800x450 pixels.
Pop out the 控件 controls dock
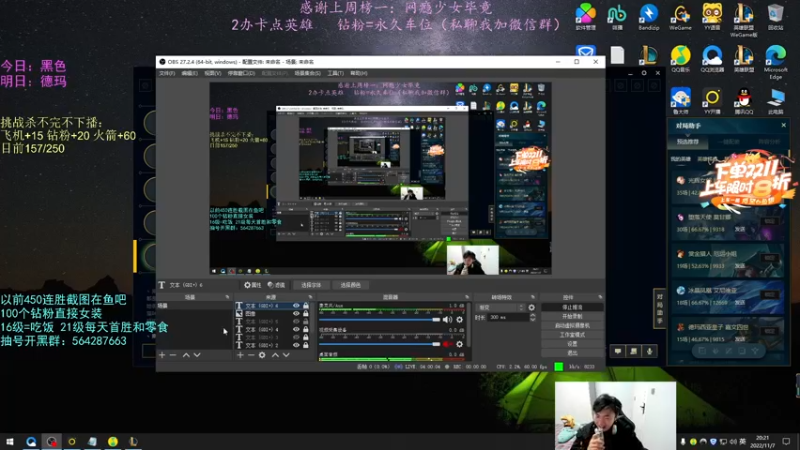click(601, 297)
